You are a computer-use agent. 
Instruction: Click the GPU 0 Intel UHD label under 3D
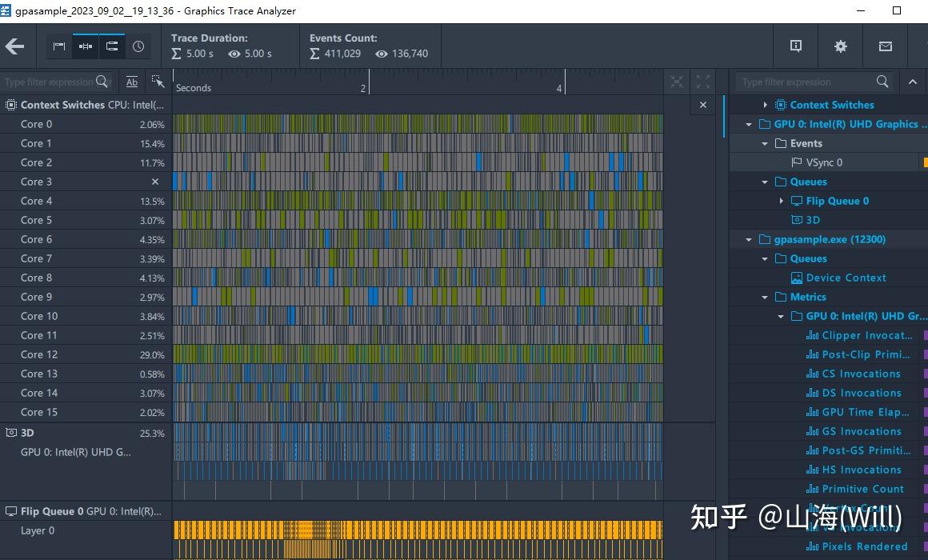pyautogui.click(x=76, y=452)
